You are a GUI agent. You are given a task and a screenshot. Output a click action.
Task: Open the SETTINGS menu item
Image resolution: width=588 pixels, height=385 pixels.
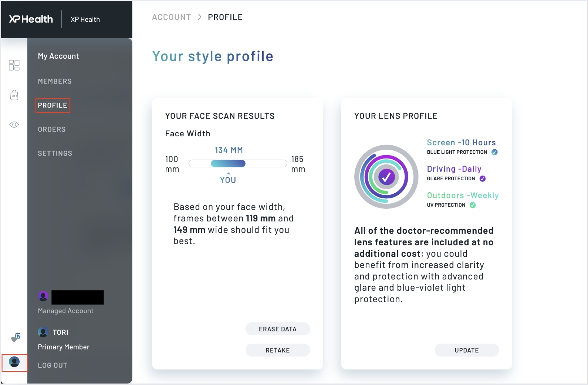coord(55,153)
